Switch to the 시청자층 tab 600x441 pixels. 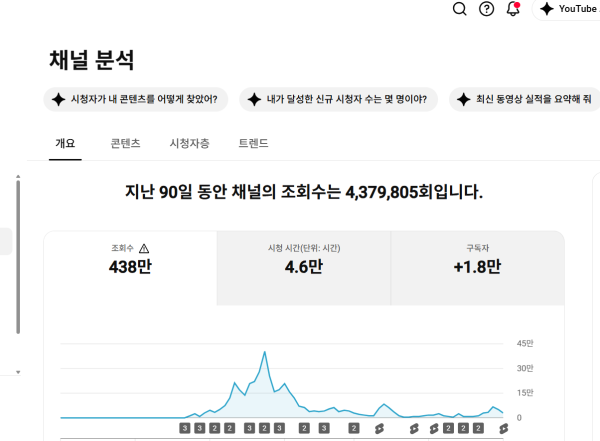click(x=189, y=144)
